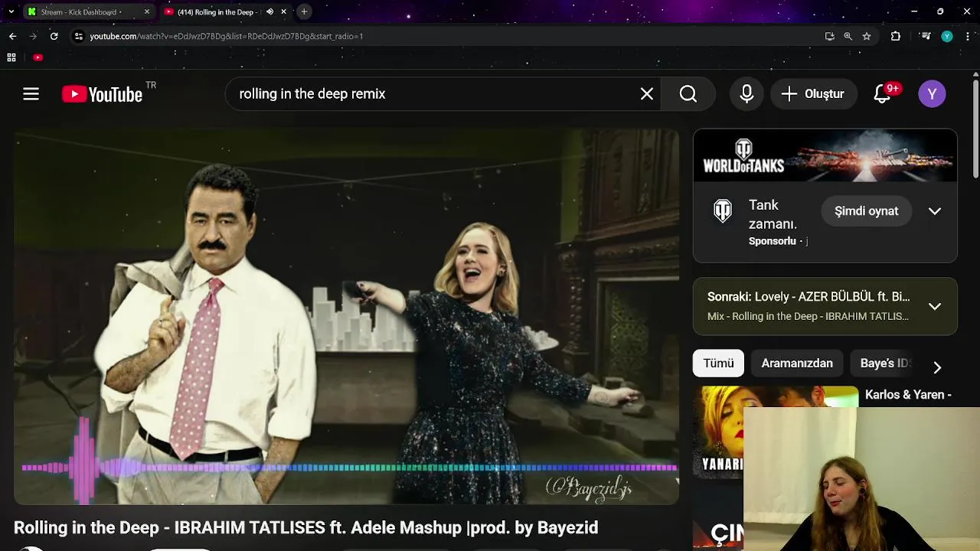The height and width of the screenshot is (551, 980).
Task: Click the magnifier search button
Action: pyautogui.click(x=688, y=94)
